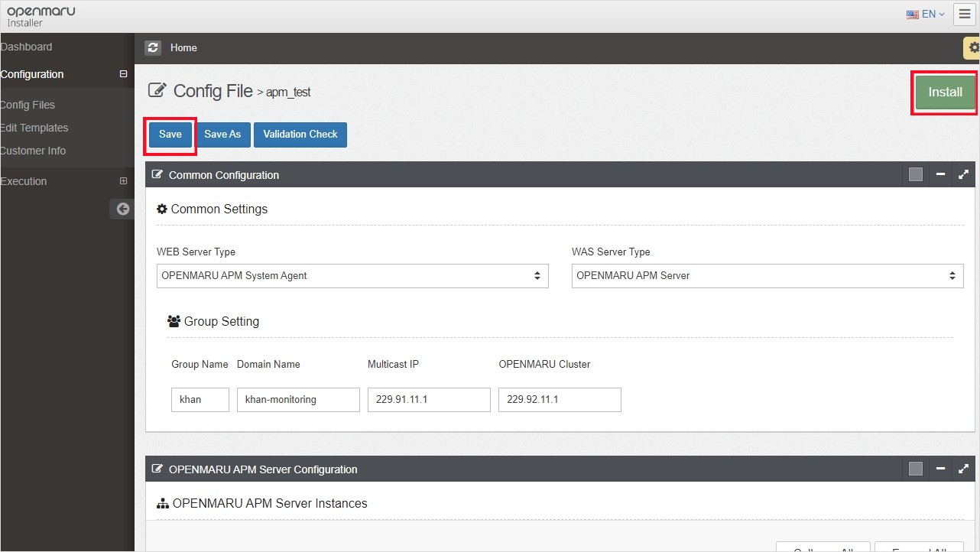Image resolution: width=980 pixels, height=552 pixels.
Task: Open the WAS Server Type dropdown
Action: coord(767,276)
